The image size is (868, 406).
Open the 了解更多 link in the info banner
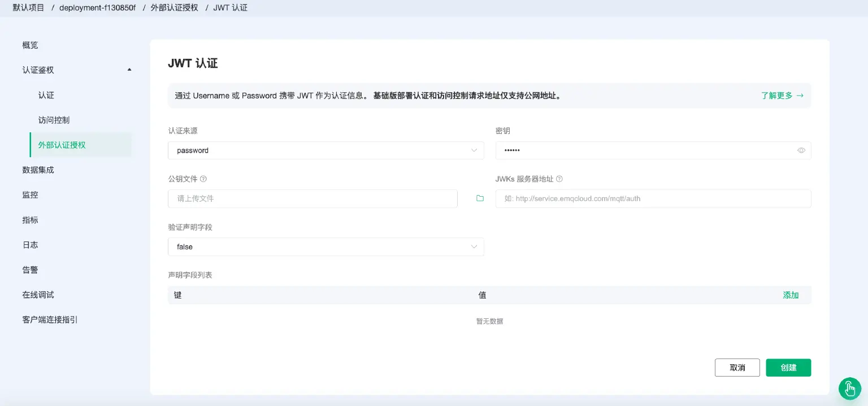click(x=782, y=96)
